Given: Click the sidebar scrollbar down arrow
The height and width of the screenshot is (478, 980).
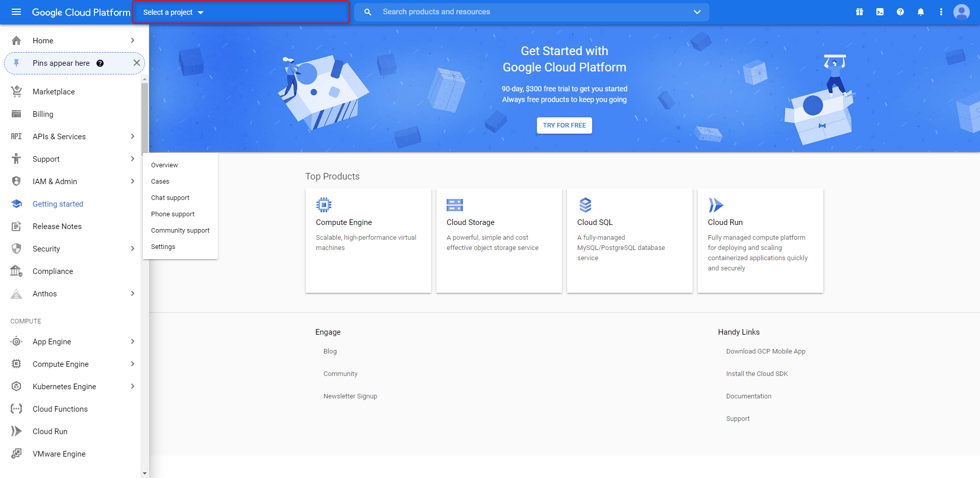Looking at the screenshot, I should (145, 473).
